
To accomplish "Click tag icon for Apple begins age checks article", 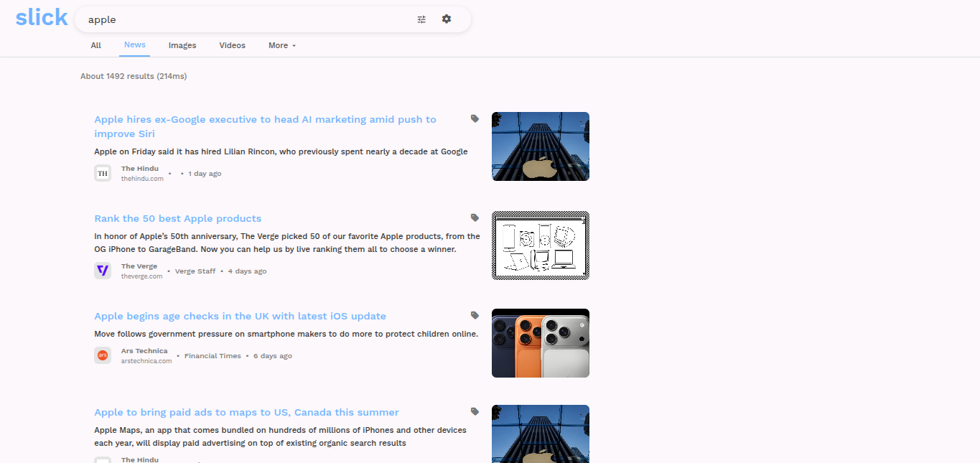I will click(475, 315).
